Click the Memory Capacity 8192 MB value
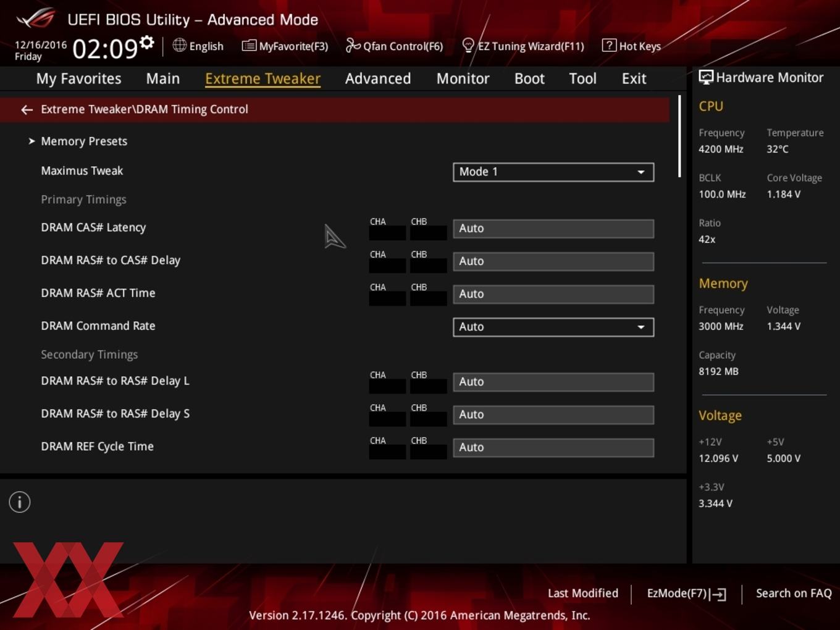 pyautogui.click(x=718, y=371)
